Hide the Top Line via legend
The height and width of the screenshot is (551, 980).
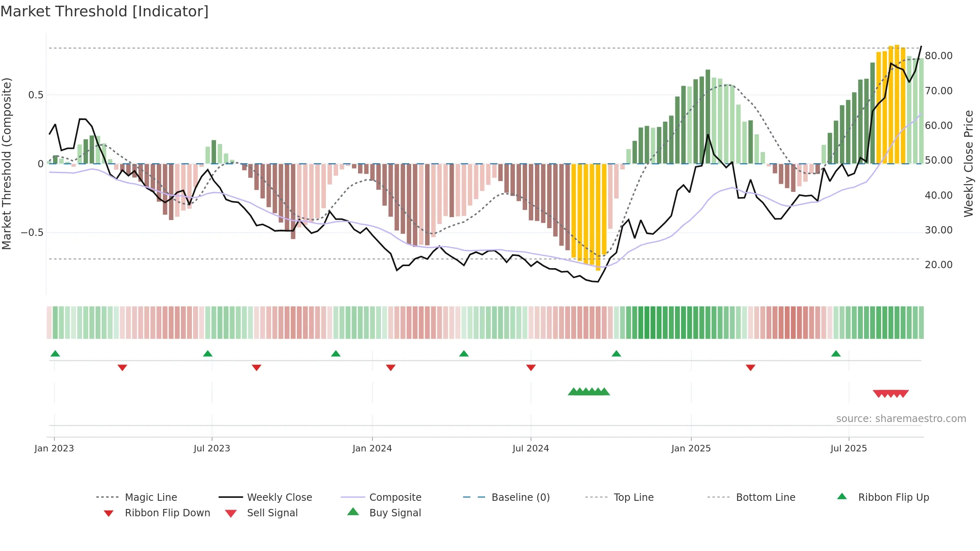click(619, 497)
